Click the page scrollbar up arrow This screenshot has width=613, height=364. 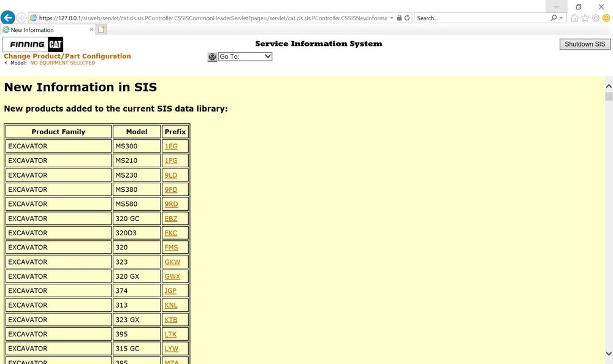[609, 86]
